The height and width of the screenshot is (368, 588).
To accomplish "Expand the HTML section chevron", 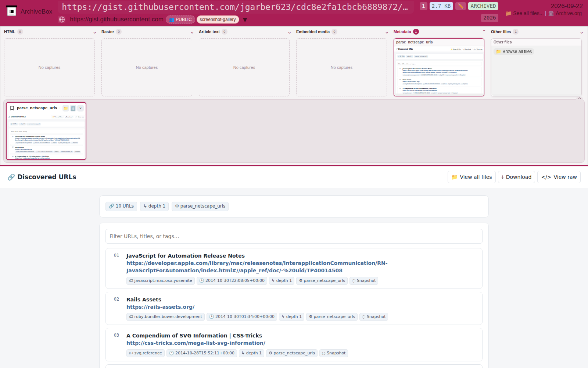I will point(95,32).
